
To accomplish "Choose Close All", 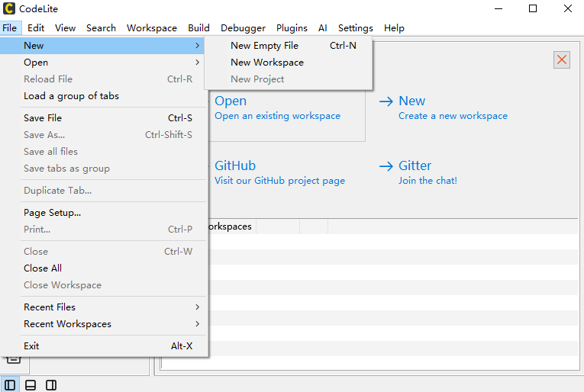I will coord(102,268).
